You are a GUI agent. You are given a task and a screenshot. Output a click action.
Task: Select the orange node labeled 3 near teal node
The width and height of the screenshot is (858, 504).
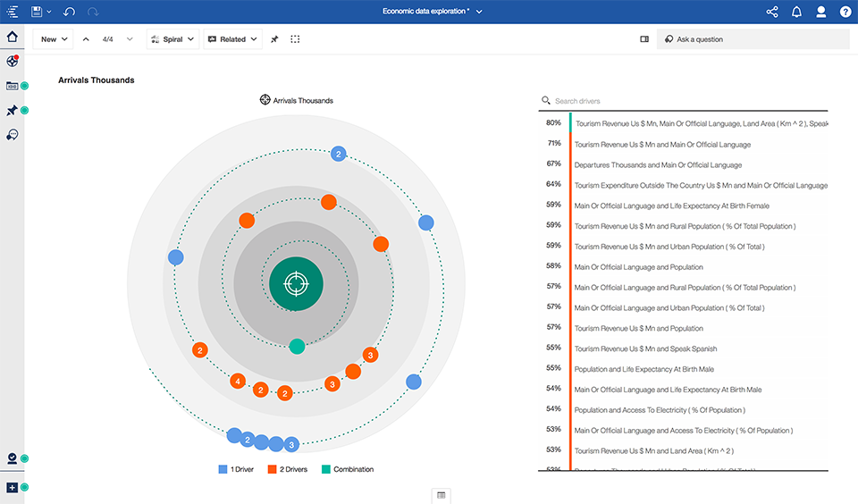click(x=332, y=384)
